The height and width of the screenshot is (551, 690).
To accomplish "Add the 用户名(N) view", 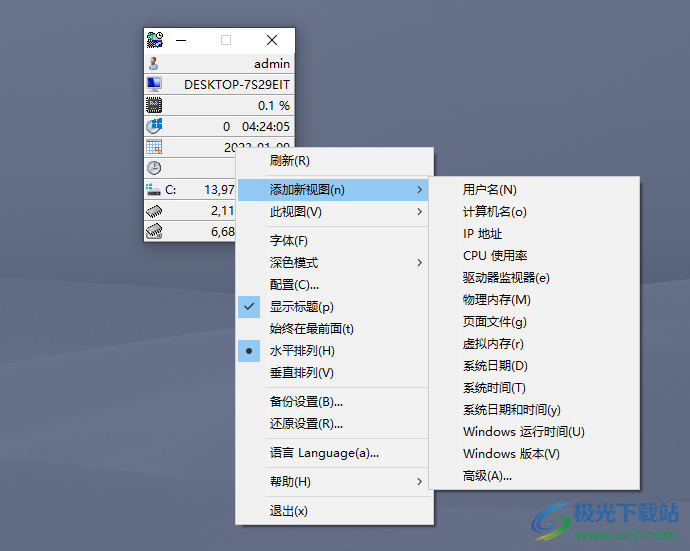I will [534, 190].
